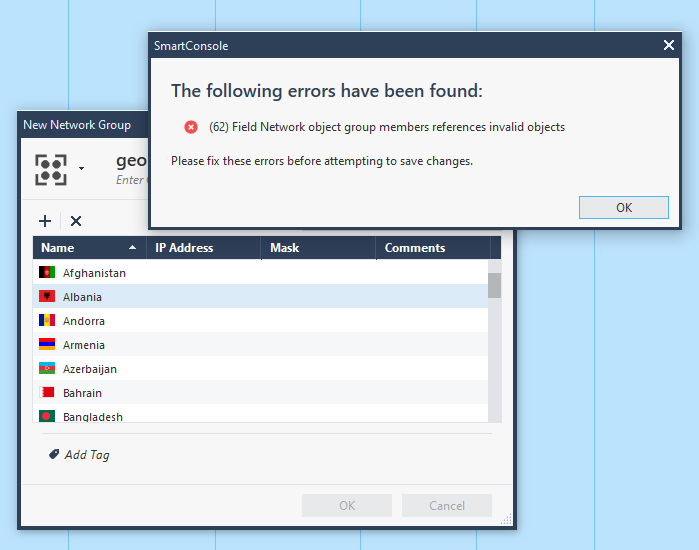The height and width of the screenshot is (550, 699).
Task: Click the red error icon beside message 62
Action: pyautogui.click(x=191, y=127)
